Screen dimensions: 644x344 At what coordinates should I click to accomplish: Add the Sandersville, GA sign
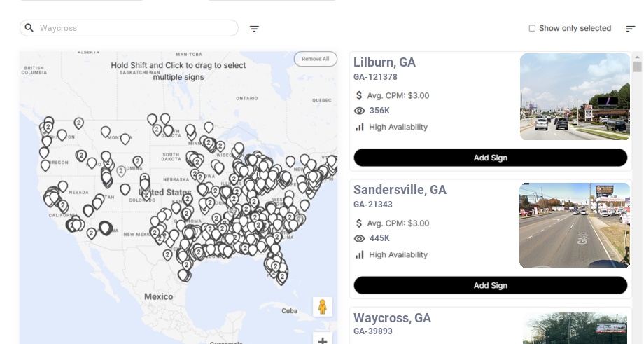pos(490,285)
